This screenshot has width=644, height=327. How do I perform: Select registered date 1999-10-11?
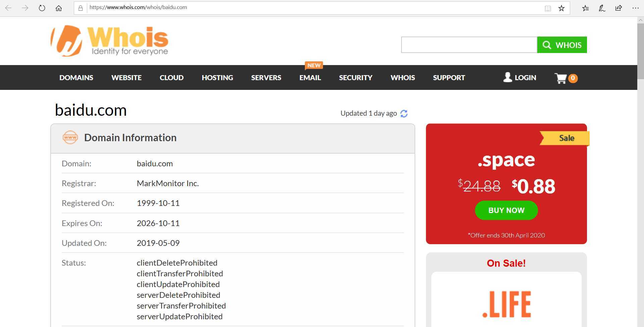click(x=158, y=203)
